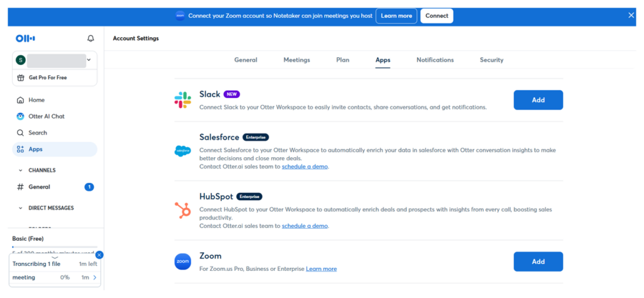The height and width of the screenshot is (298, 644).
Task: Click the Account Settings heading
Action: click(x=136, y=38)
